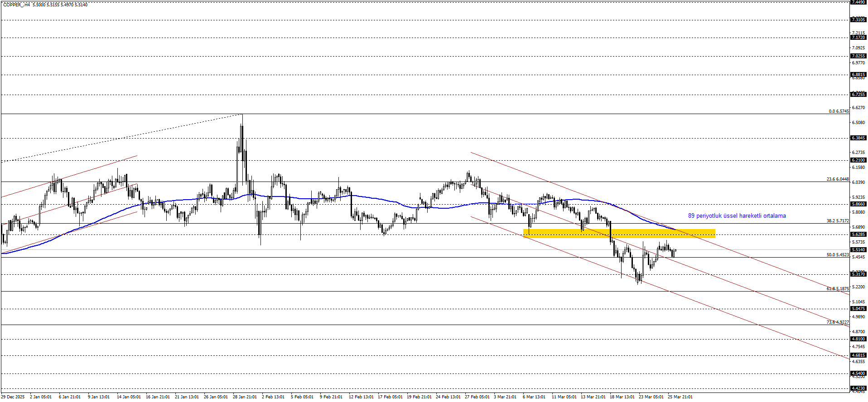The image size is (868, 402).
Task: Click the 6.8815 price level tag
Action: click(858, 75)
